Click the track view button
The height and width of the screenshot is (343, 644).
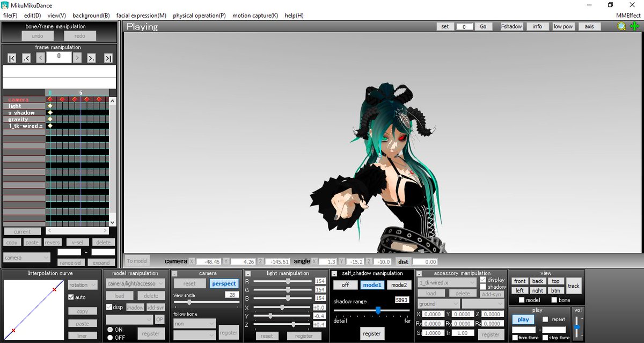click(x=574, y=286)
